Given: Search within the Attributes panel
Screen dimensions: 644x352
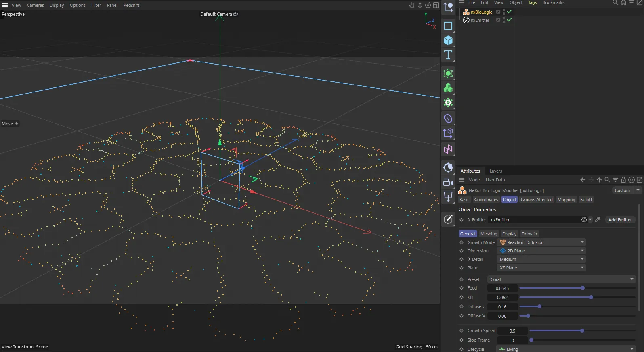Looking at the screenshot, I should click(x=607, y=180).
